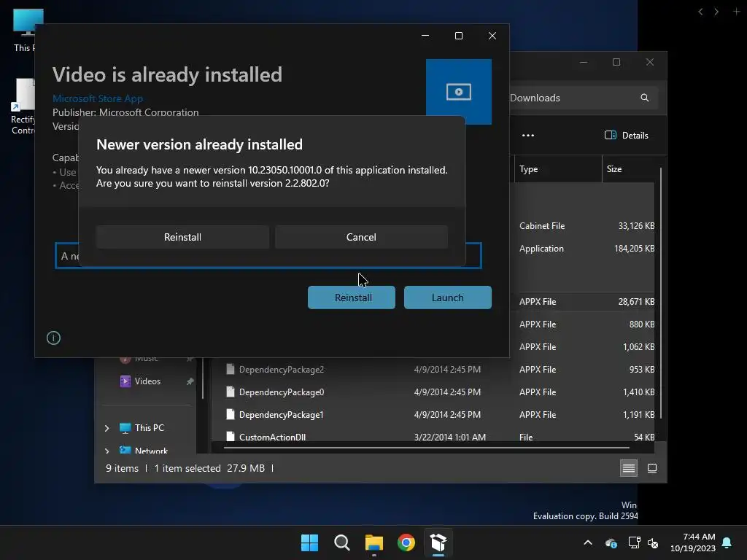
Task: Expand the This PC tree node
Action: (x=107, y=428)
